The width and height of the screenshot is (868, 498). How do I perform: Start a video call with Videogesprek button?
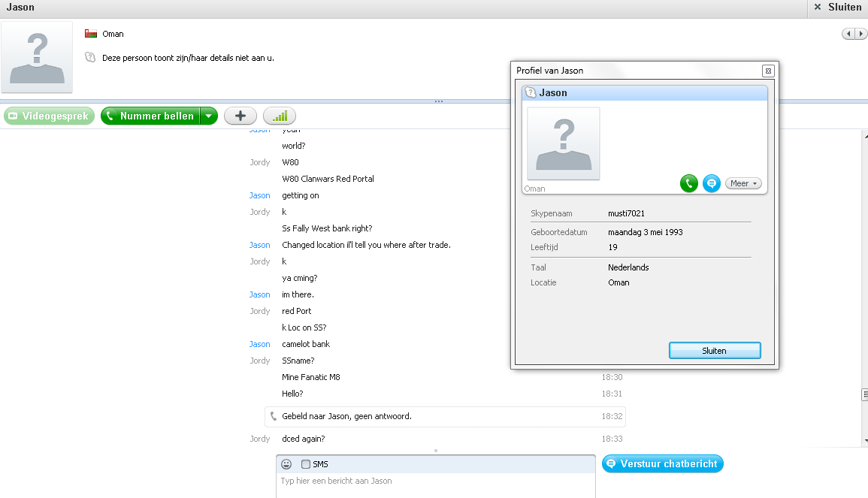[x=50, y=116]
